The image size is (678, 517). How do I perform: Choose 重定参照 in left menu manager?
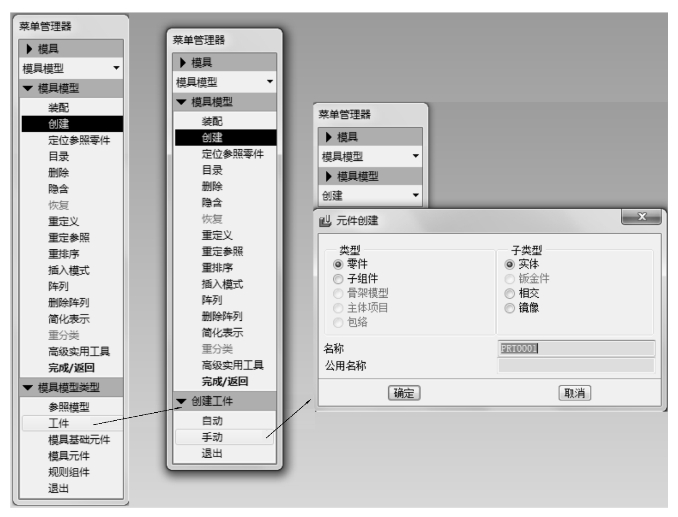click(69, 238)
